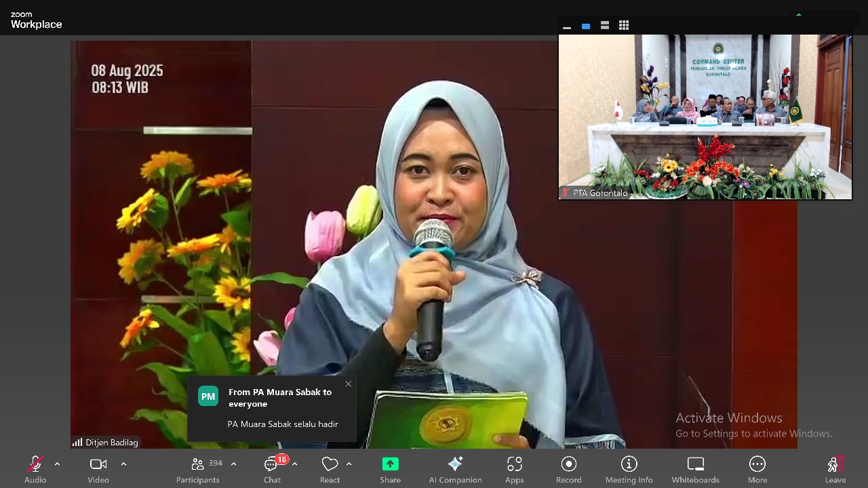The height and width of the screenshot is (488, 868).
Task: Open the Participants panel
Action: pos(198,469)
